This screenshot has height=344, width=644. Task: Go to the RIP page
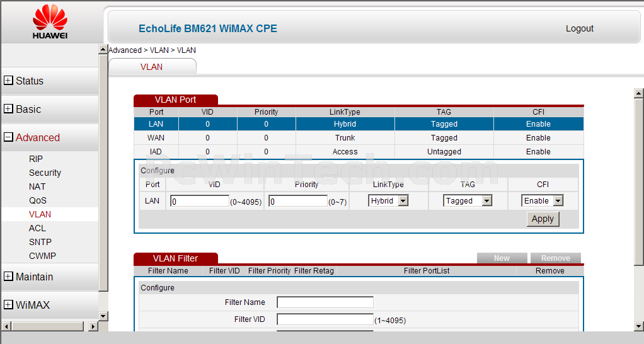36,159
